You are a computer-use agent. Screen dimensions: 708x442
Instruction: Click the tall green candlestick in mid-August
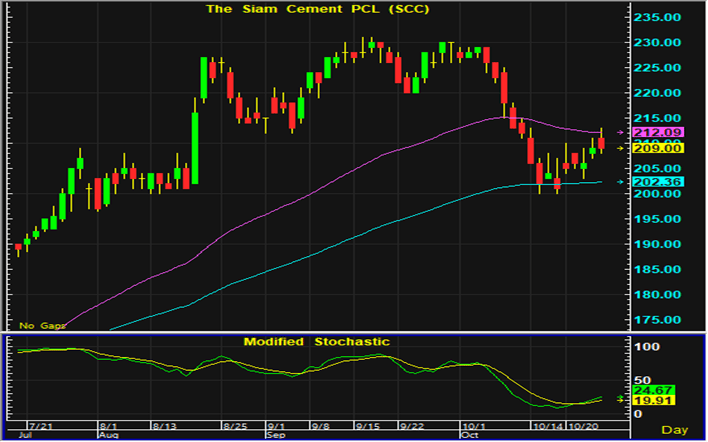coord(195,147)
